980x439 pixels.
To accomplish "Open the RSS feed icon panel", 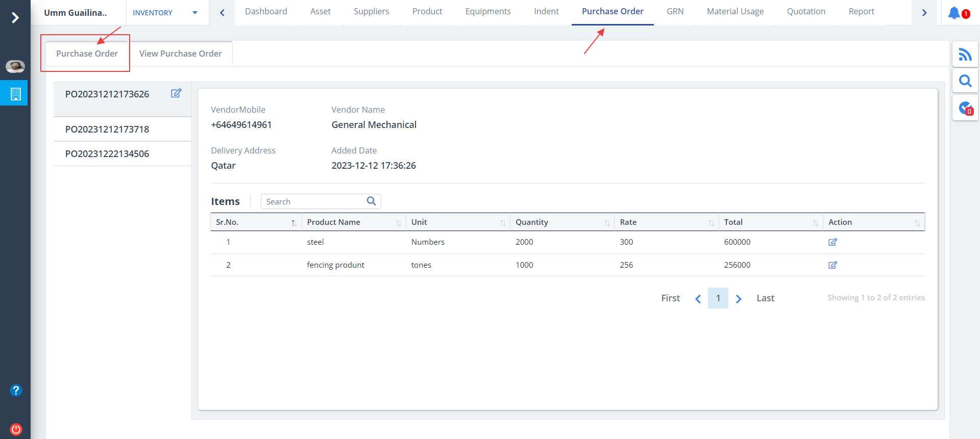I will coord(965,55).
